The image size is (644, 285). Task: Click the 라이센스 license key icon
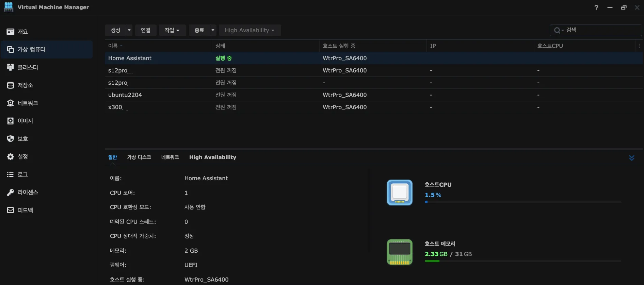[x=11, y=192]
